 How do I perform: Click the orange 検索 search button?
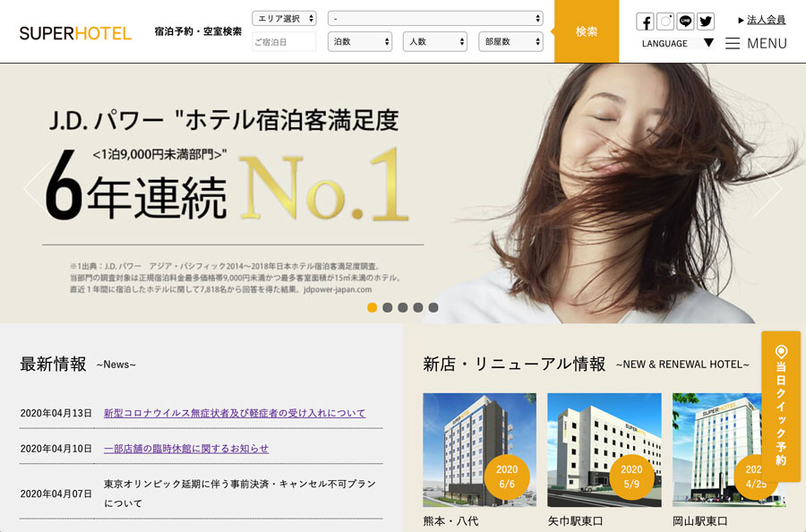point(587,31)
